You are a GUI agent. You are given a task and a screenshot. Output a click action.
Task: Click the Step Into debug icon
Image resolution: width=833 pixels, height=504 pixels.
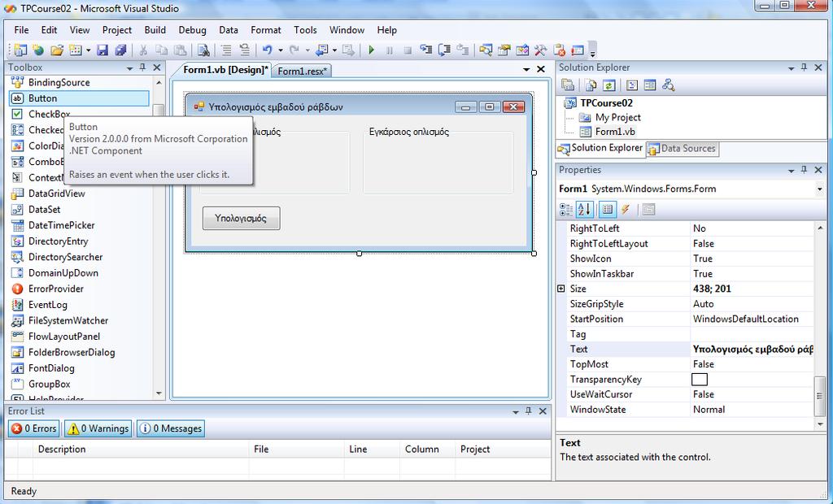pos(426,50)
